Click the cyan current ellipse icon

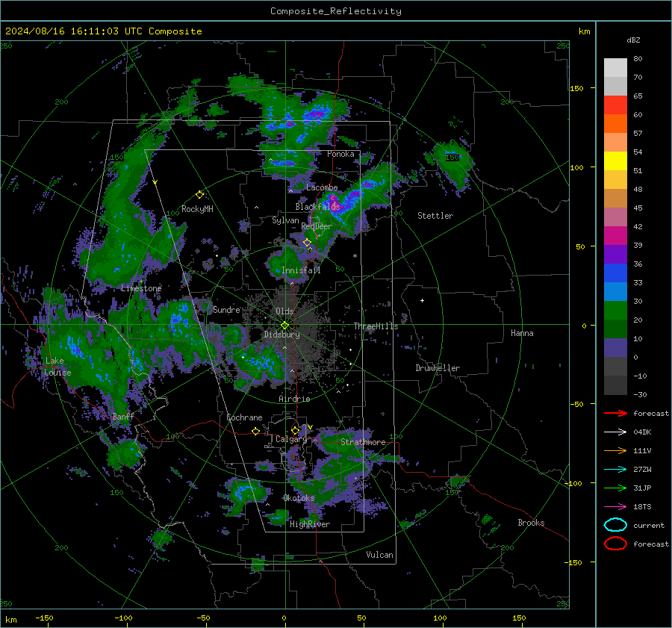pos(615,525)
